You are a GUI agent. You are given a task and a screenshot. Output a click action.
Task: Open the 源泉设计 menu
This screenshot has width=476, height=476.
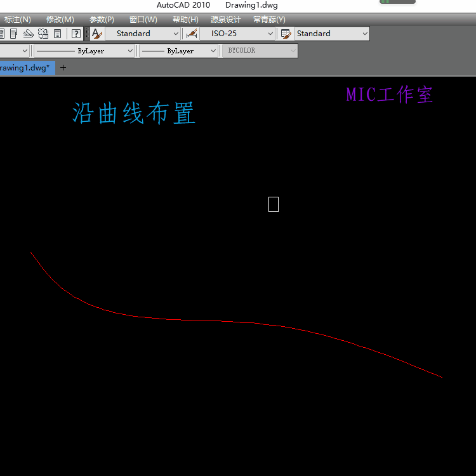click(225, 20)
